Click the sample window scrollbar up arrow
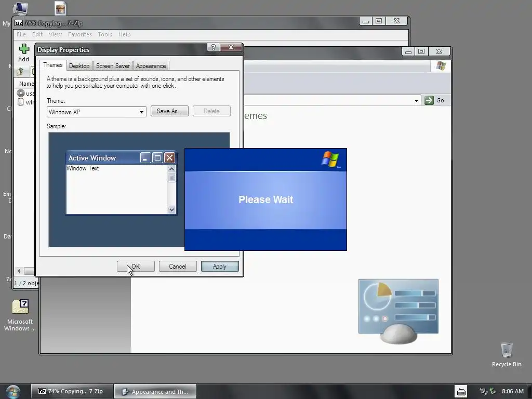Screen dimensions: 532x399 (x=171, y=169)
